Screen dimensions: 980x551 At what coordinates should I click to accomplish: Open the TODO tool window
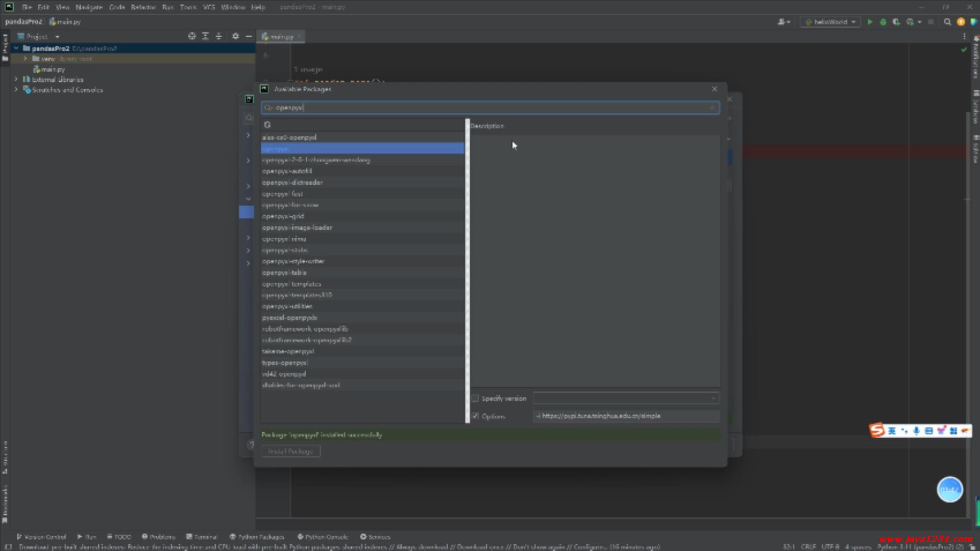tap(119, 537)
